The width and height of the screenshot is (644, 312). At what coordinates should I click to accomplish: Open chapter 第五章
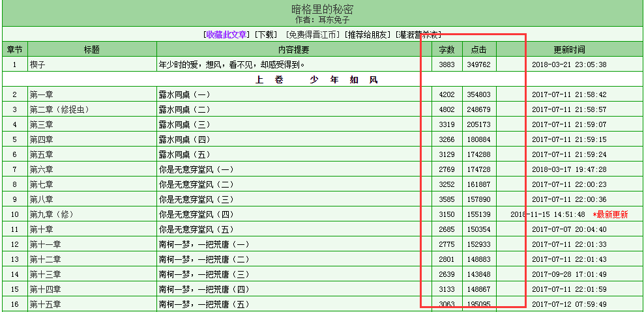42,154
